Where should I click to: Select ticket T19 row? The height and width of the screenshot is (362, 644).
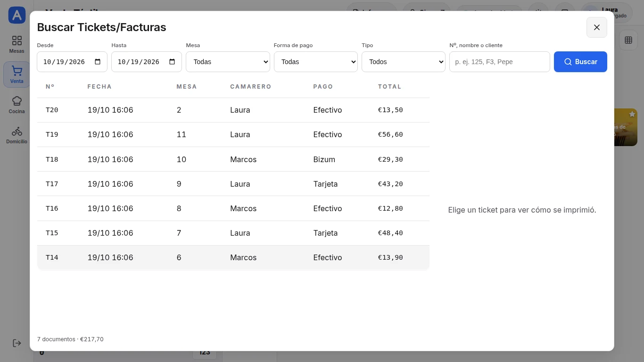tap(233, 134)
